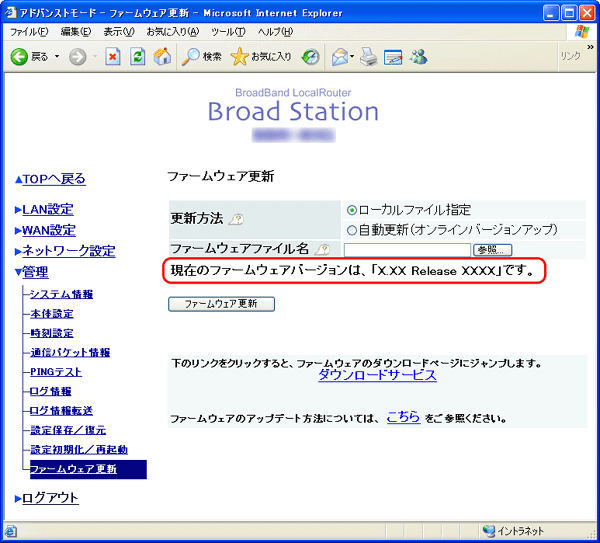This screenshot has width=600, height=543.
Task: Collapse the 管理 section
Action: 35,272
